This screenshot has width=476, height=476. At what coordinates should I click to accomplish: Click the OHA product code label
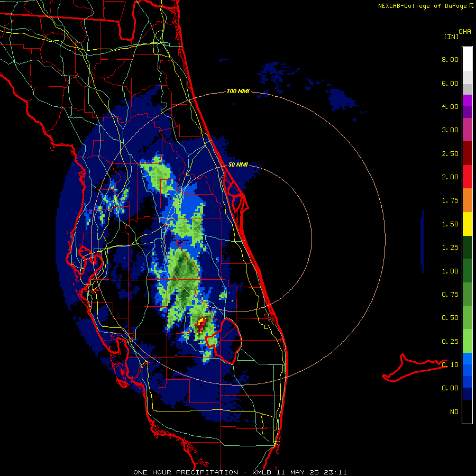click(465, 32)
